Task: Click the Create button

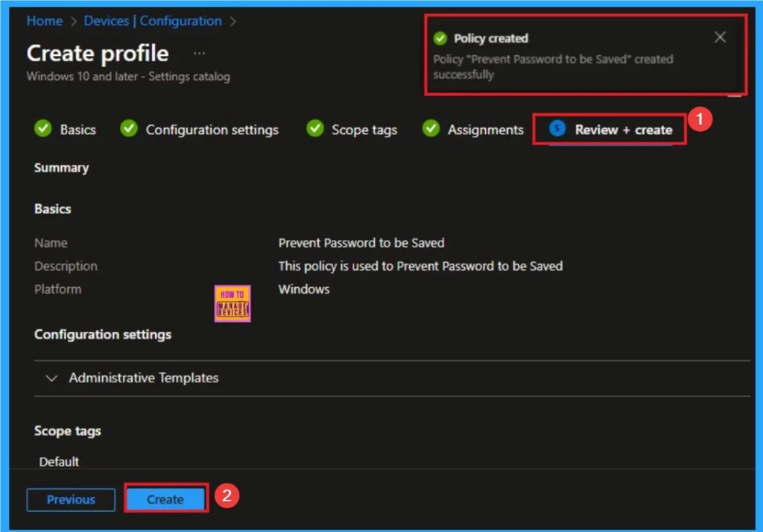Action: pyautogui.click(x=165, y=499)
